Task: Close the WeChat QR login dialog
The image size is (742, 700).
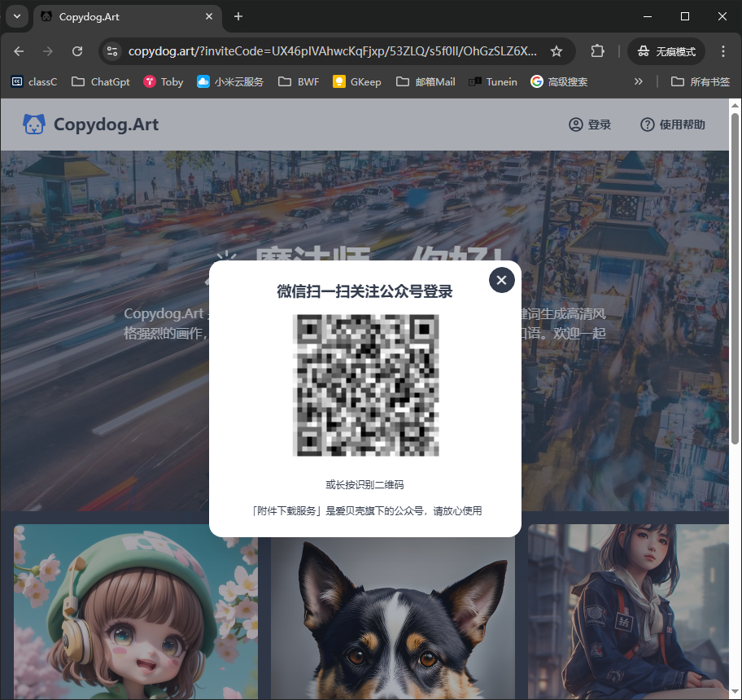Action: (502, 280)
